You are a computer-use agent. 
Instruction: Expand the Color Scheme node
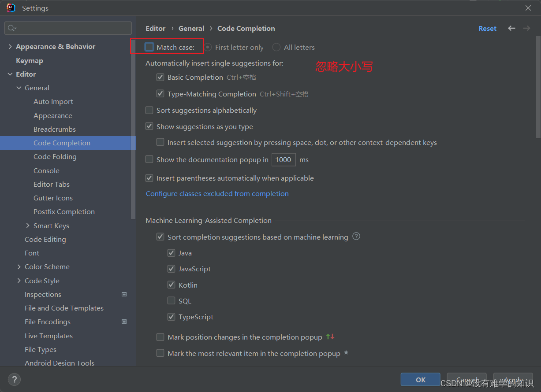coord(19,266)
